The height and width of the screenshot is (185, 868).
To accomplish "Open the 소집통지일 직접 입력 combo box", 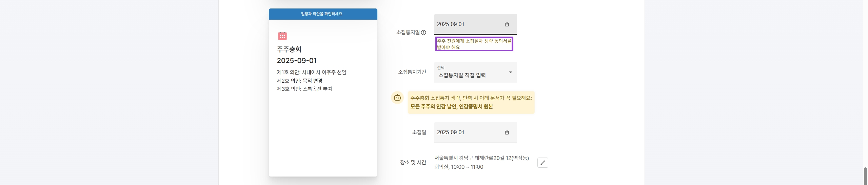I will click(x=476, y=72).
